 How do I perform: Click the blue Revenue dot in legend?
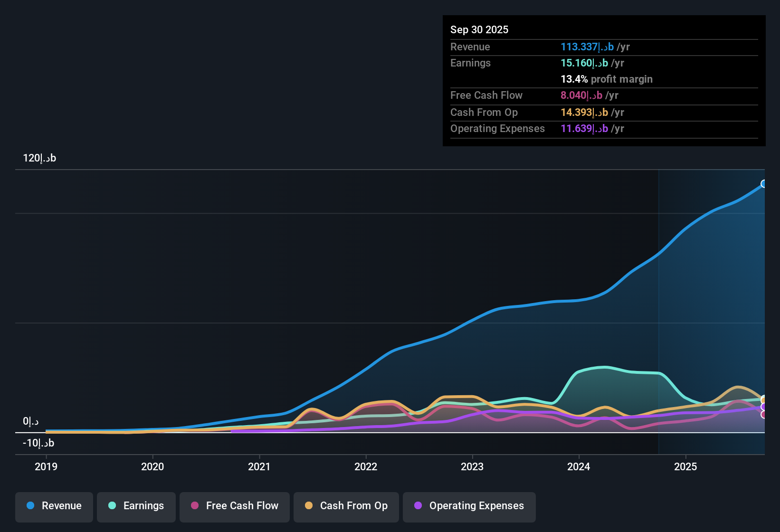[x=30, y=506]
